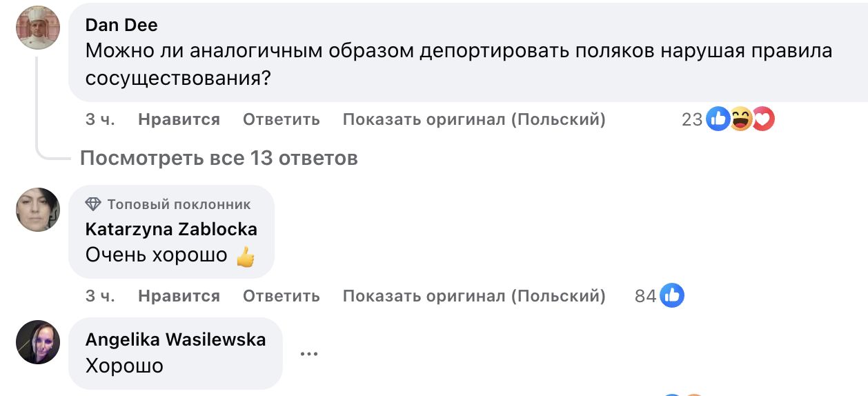Show original Polish text of Katarzyna's comment
This screenshot has height=396, width=868.
click(474, 296)
